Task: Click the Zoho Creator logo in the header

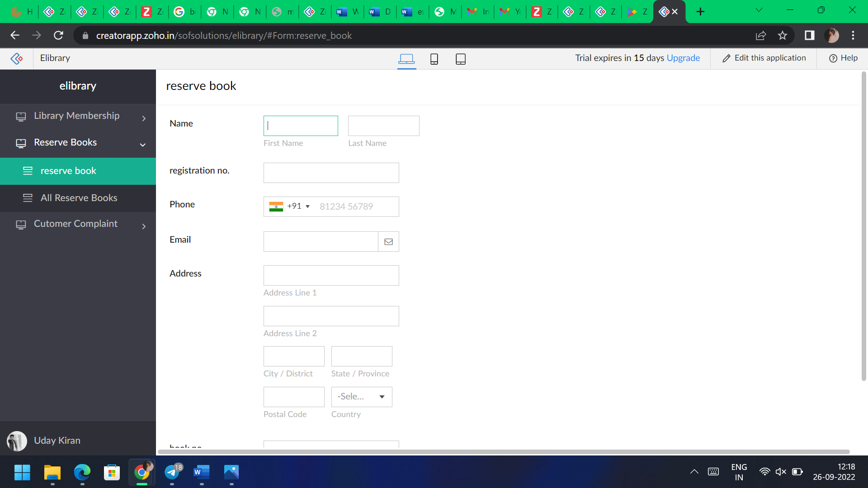Action: click(x=16, y=58)
